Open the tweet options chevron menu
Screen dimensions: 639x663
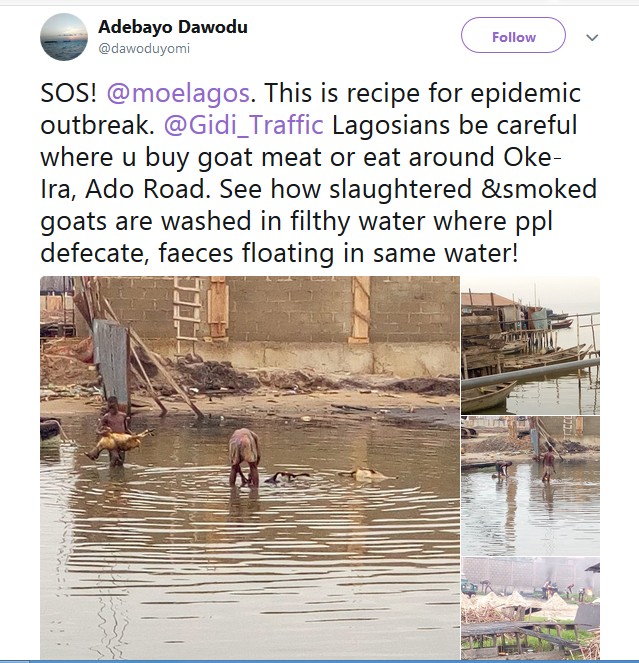coord(592,38)
